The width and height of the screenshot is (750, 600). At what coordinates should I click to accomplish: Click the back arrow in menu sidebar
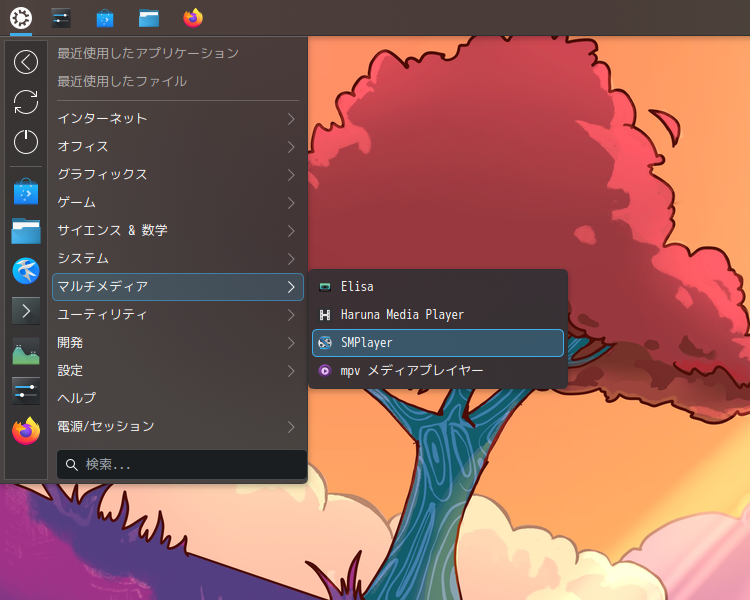pyautogui.click(x=26, y=62)
